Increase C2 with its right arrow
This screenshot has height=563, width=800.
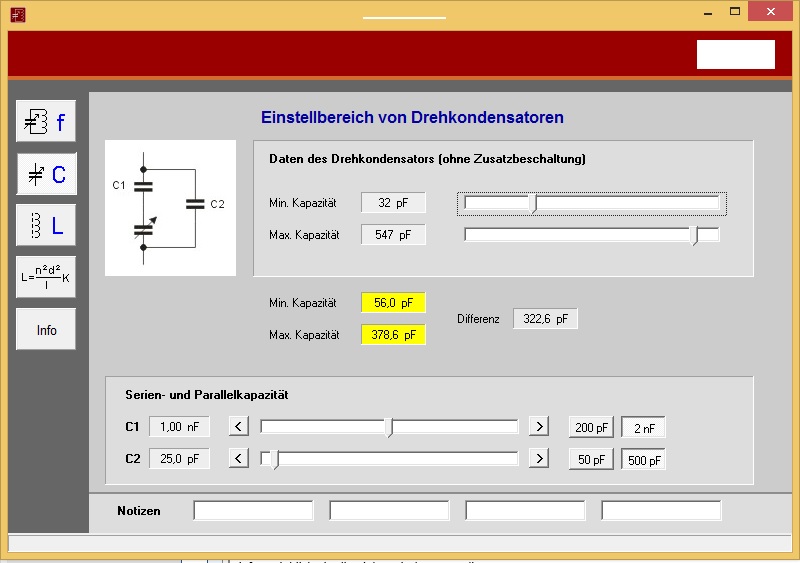539,459
